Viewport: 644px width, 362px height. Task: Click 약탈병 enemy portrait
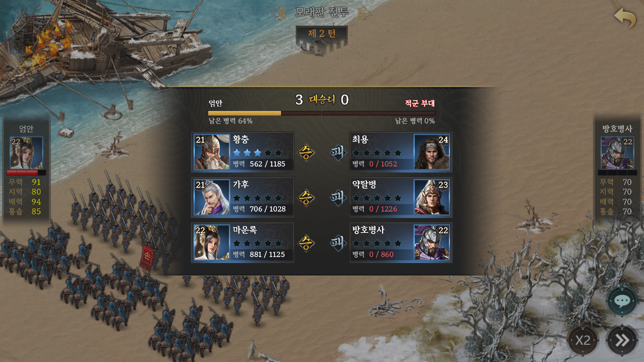pos(431,197)
